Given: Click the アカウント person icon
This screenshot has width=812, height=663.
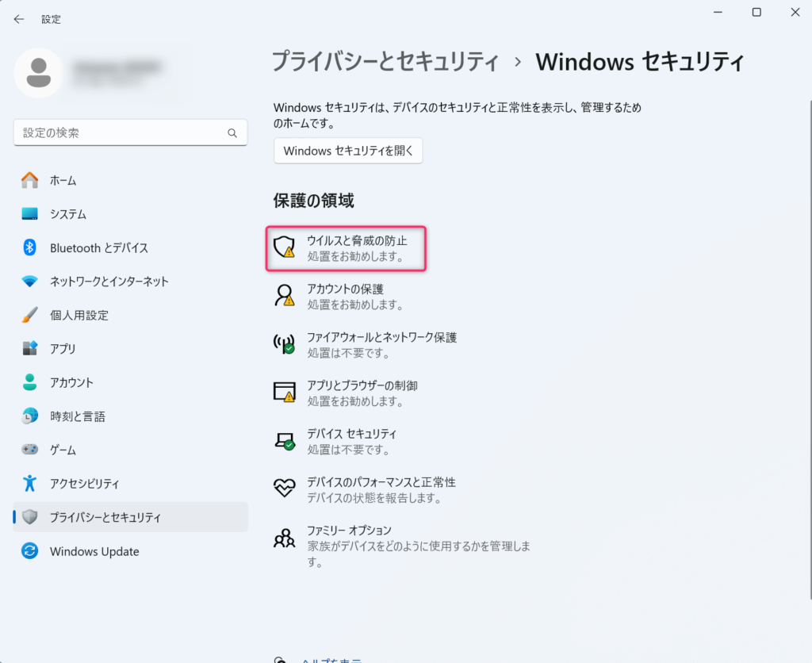Looking at the screenshot, I should point(29,382).
